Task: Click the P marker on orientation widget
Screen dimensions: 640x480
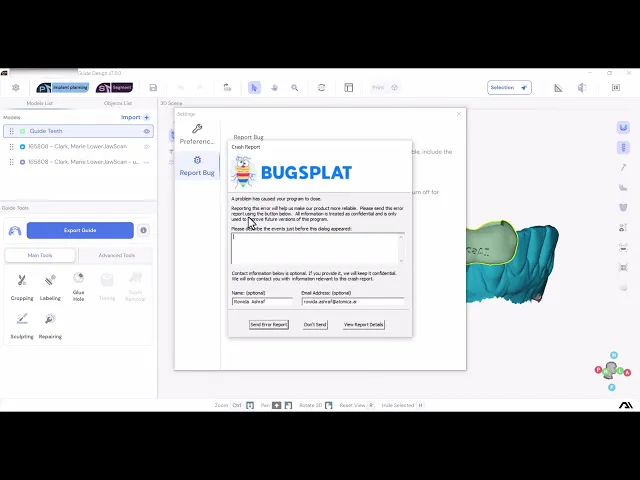Action: tap(598, 370)
